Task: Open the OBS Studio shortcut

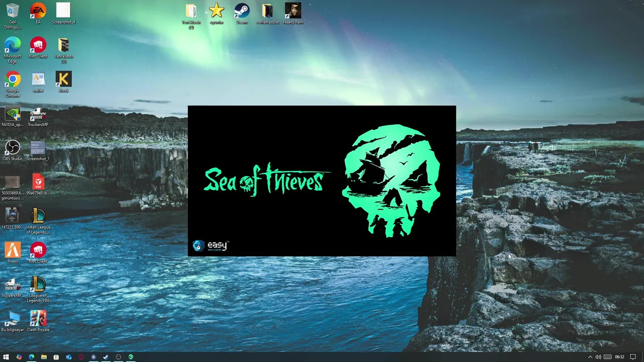Action: pyautogui.click(x=13, y=150)
